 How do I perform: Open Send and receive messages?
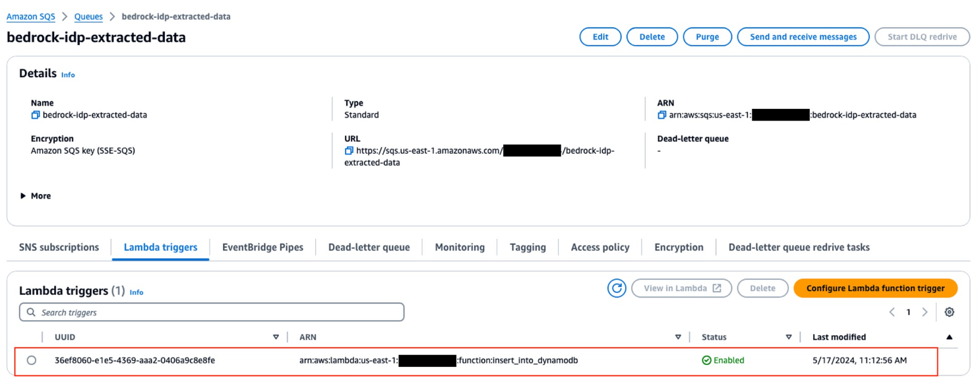tap(803, 37)
